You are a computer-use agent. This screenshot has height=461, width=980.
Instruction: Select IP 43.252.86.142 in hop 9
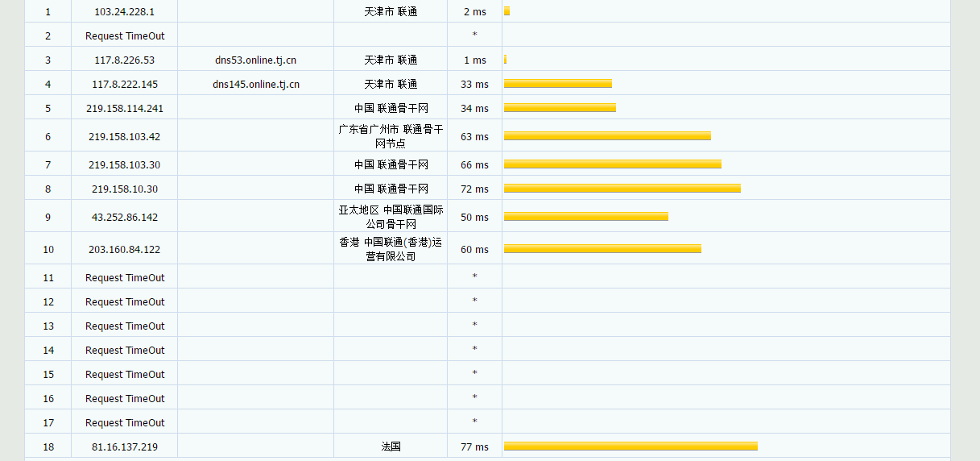(x=124, y=218)
